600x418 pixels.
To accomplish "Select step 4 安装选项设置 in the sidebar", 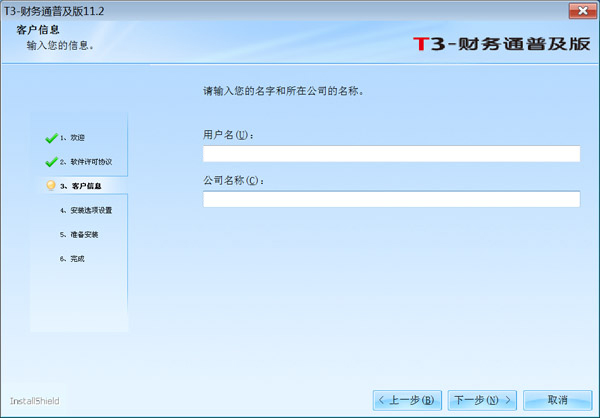I will [x=85, y=210].
